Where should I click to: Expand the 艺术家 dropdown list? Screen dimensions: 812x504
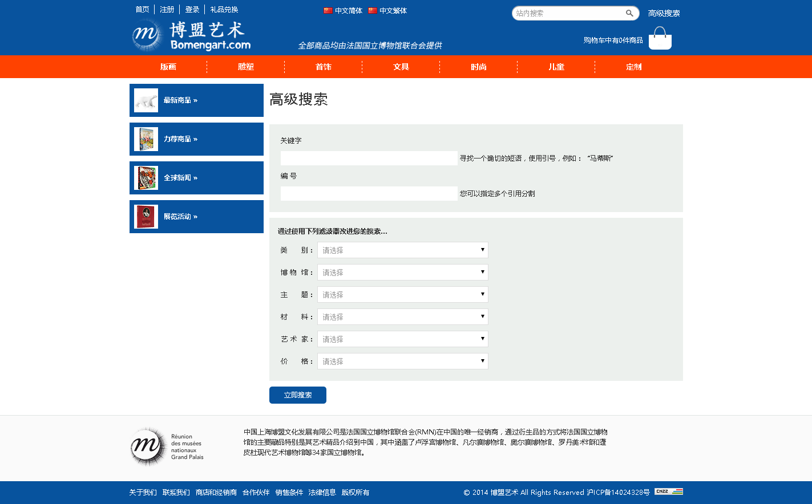pyautogui.click(x=402, y=339)
